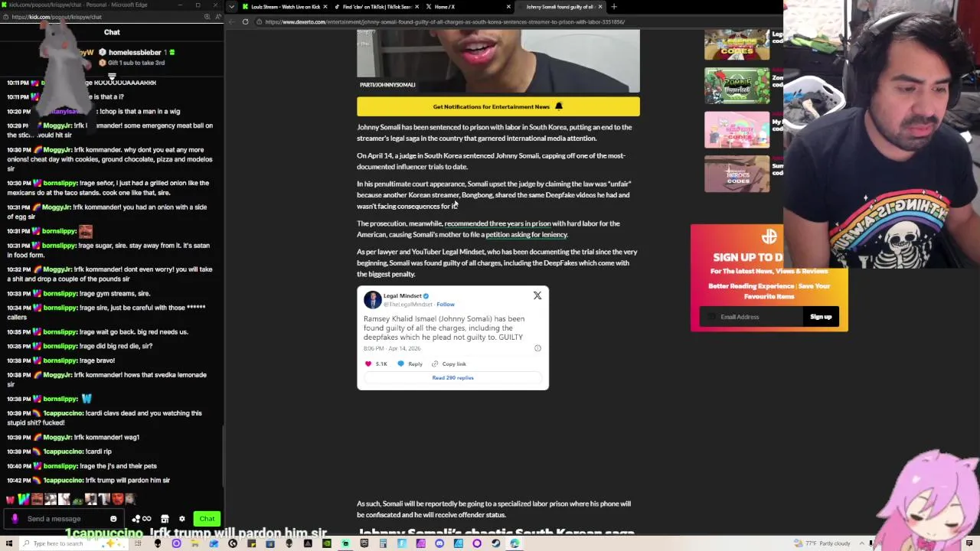This screenshot has width=980, height=551.
Task: Click Get Notifications for Entertainment News
Action: 498,106
